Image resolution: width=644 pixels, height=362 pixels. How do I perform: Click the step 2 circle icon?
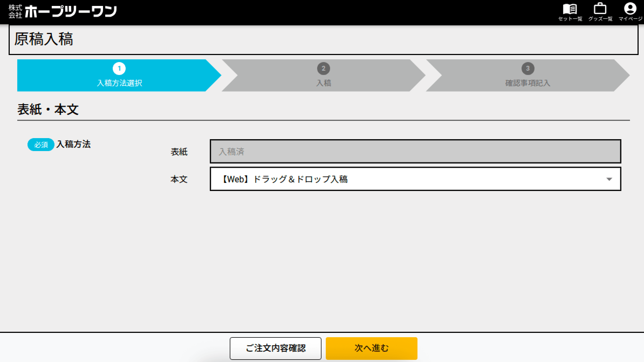323,69
